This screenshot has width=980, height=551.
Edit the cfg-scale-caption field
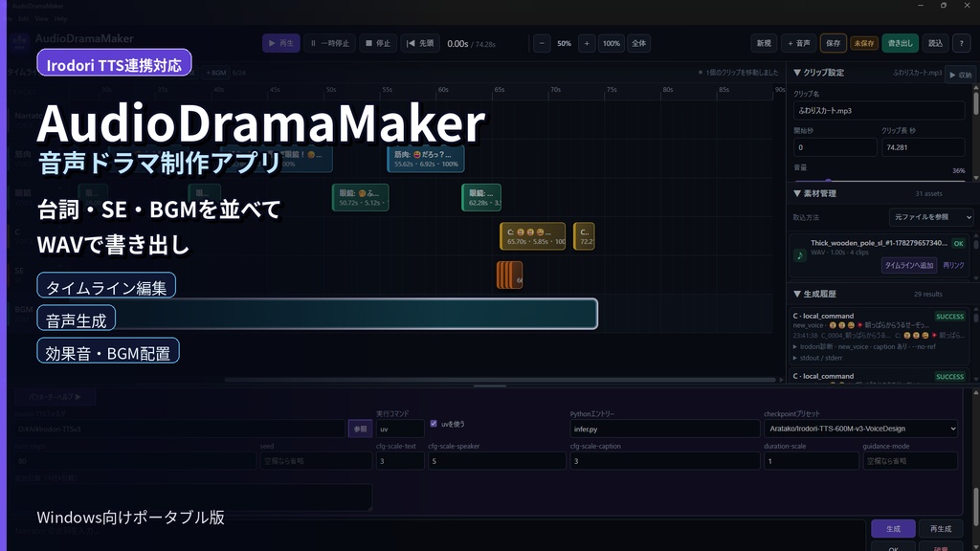click(x=664, y=460)
